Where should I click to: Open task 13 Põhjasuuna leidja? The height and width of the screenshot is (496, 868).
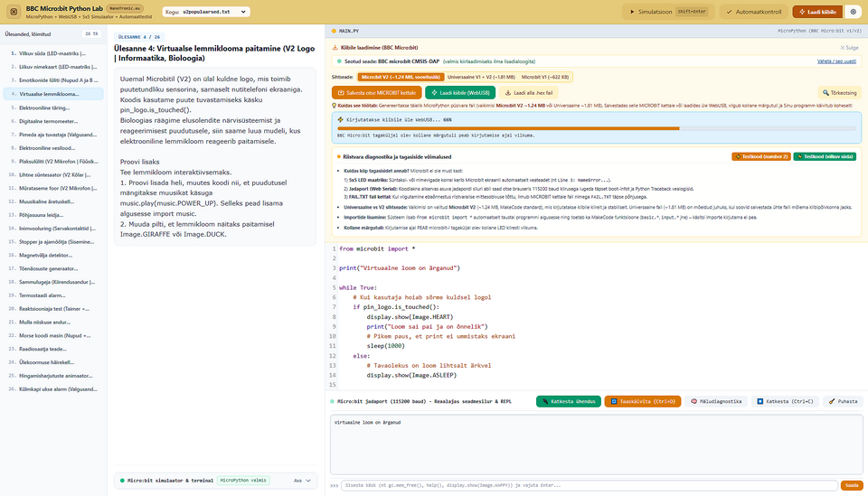pos(53,215)
